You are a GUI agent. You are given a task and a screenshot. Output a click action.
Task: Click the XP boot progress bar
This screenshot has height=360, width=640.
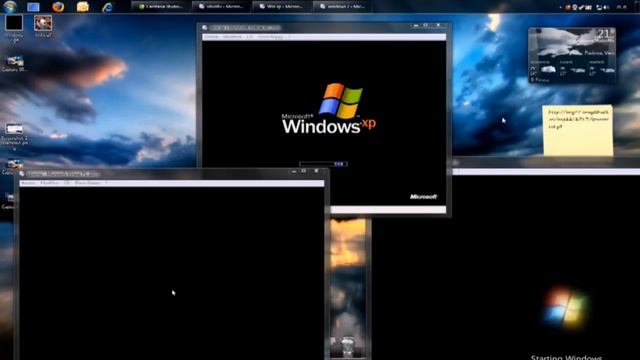click(323, 164)
